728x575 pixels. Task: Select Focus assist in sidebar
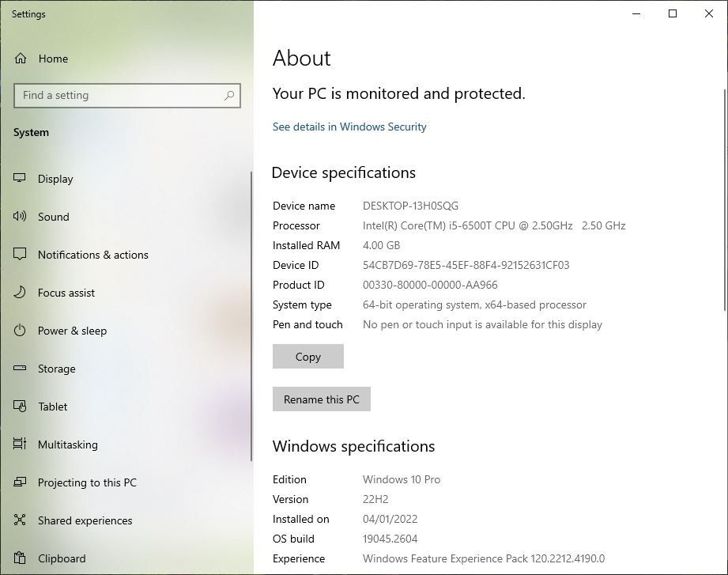point(126,293)
